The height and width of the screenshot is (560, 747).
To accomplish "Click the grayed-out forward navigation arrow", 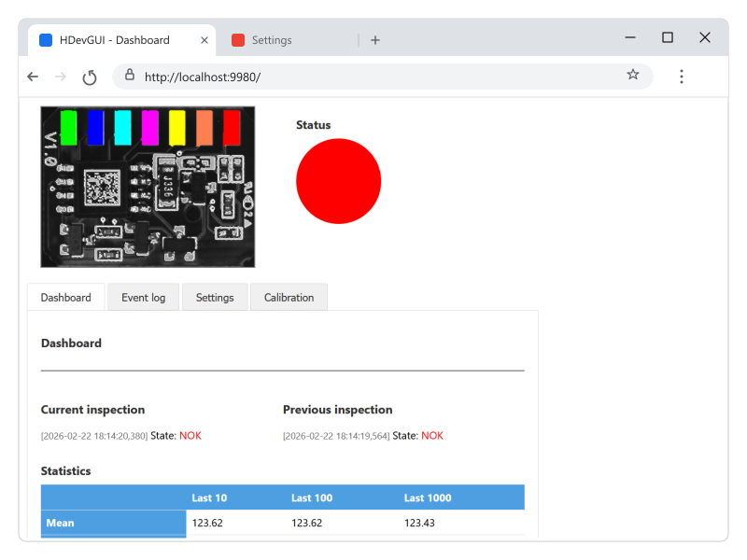I will pyautogui.click(x=60, y=77).
